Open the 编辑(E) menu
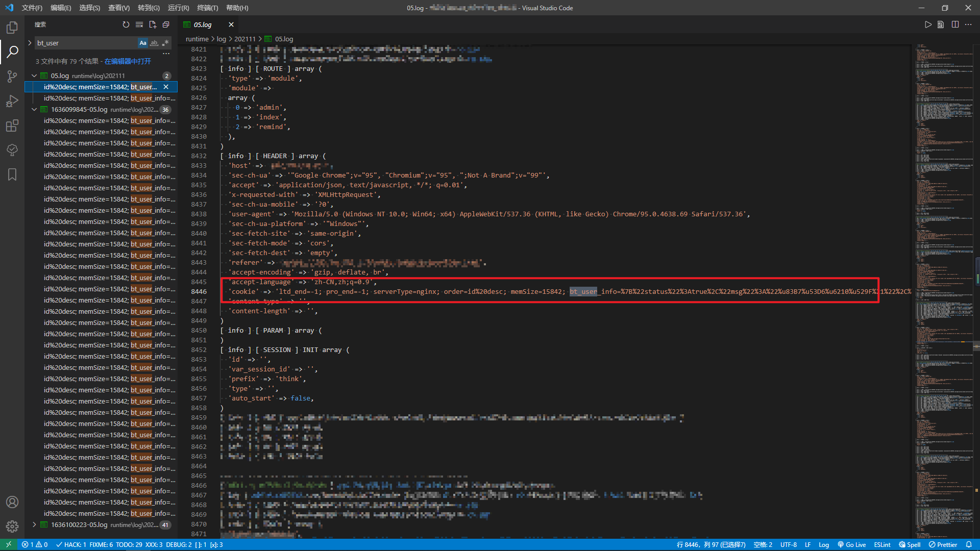980x551 pixels. click(61, 8)
